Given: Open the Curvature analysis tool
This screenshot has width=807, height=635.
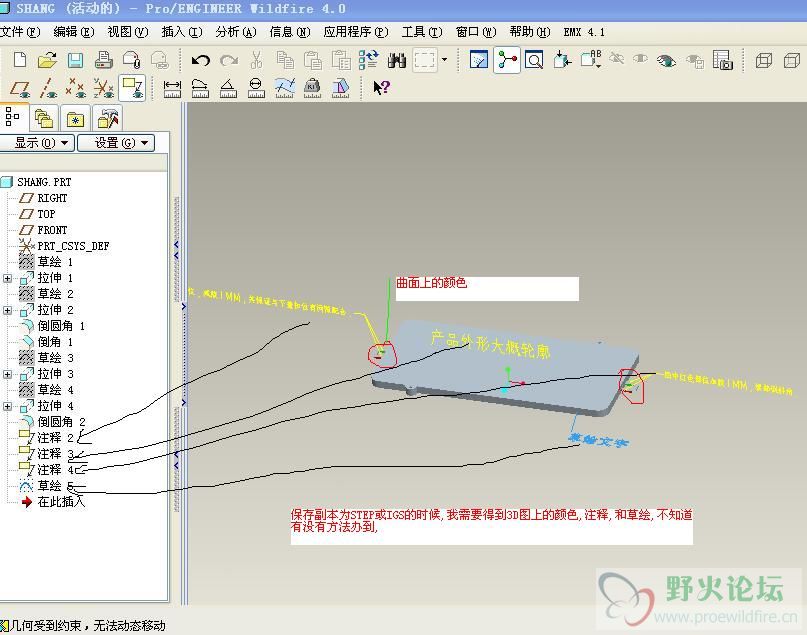Looking at the screenshot, I should [285, 88].
